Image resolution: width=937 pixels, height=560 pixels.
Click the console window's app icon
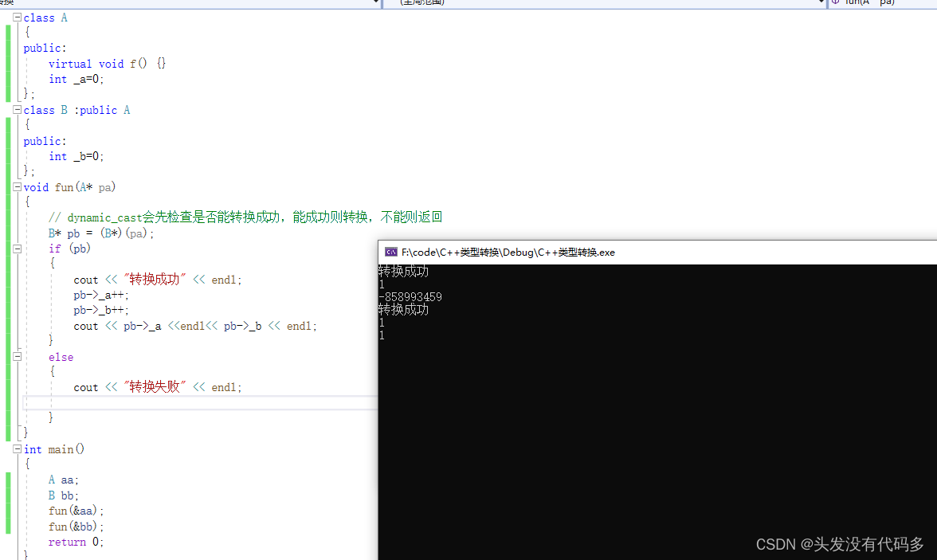coord(390,253)
